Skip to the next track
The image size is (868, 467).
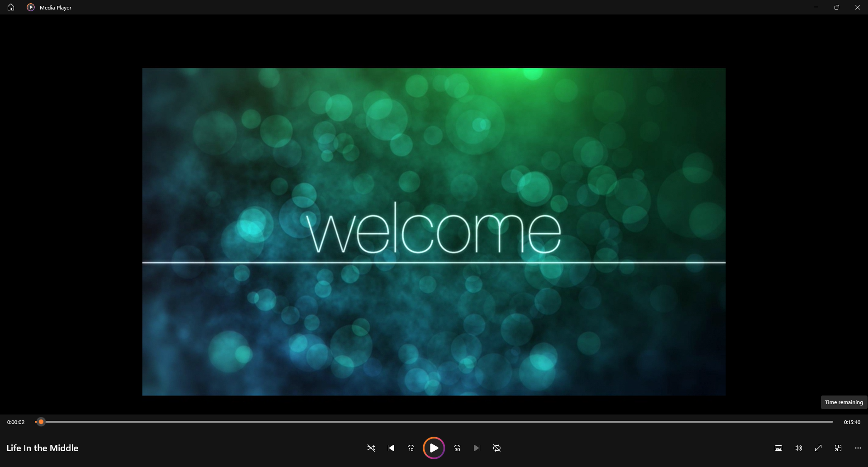coord(477,448)
